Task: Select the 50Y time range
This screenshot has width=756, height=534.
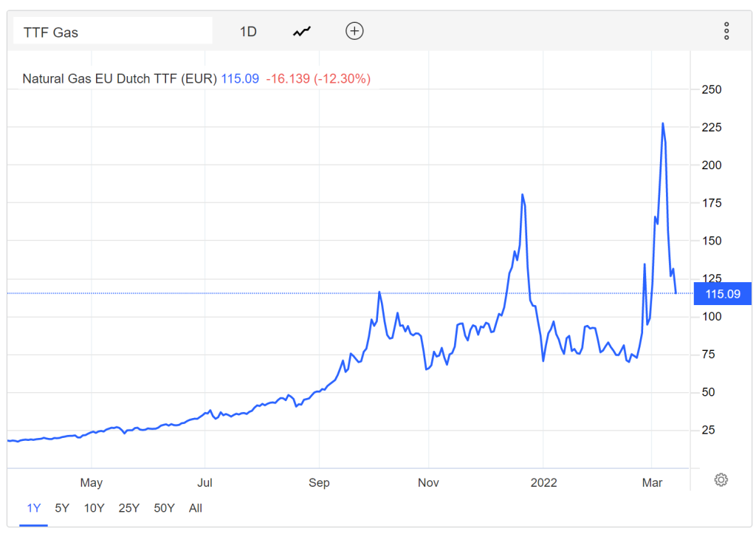Action: click(x=165, y=508)
